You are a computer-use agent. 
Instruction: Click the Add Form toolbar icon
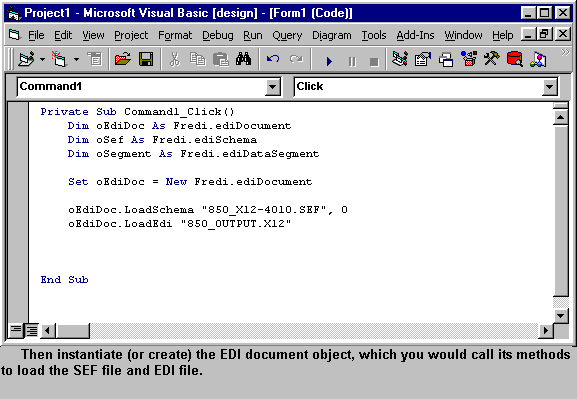tap(59, 59)
